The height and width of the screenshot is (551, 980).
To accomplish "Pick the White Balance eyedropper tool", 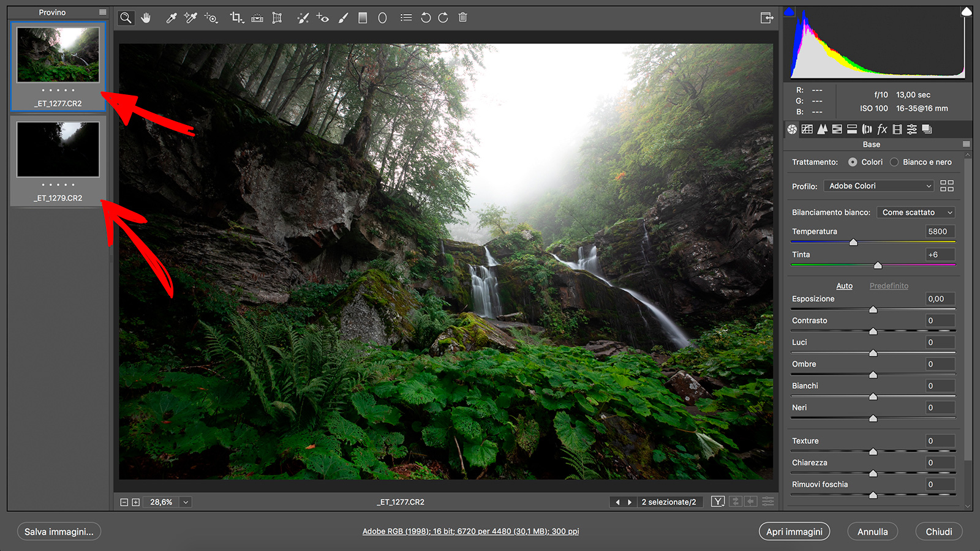I will 170,18.
